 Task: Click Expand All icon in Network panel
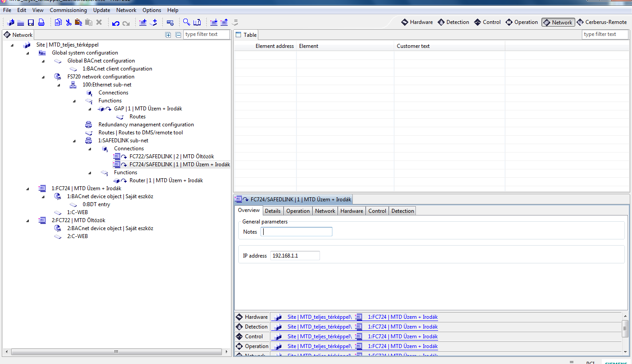coord(168,35)
